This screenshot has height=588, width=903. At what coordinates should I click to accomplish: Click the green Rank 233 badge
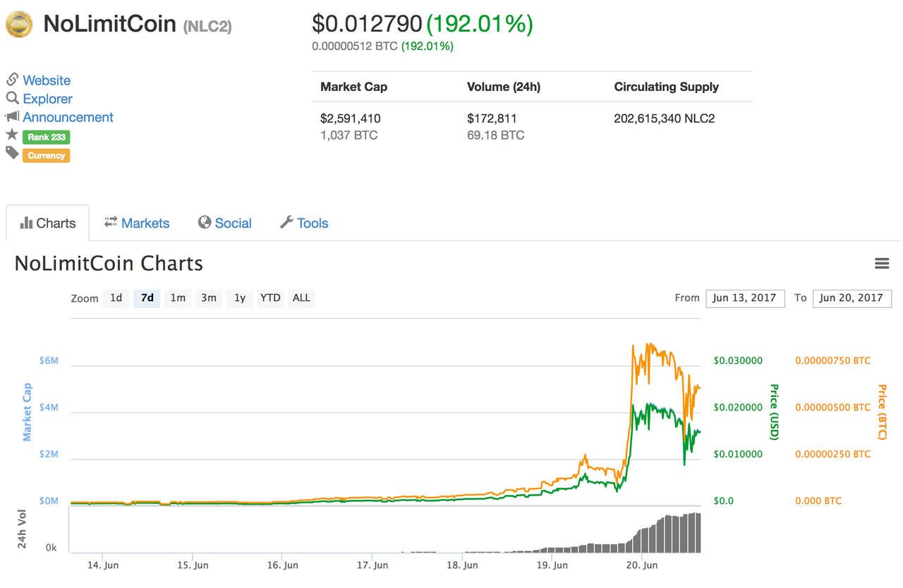pos(46,137)
